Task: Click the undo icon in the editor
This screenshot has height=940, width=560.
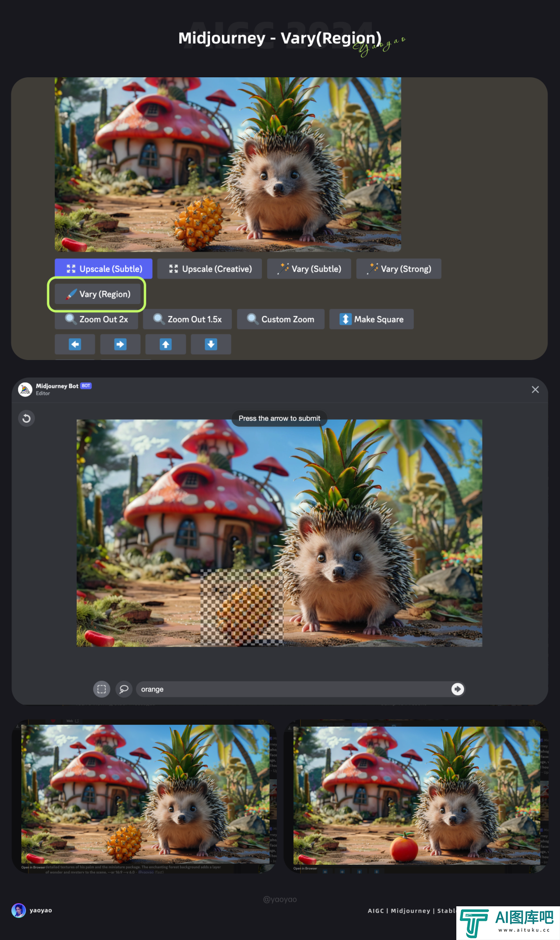Action: click(x=26, y=418)
